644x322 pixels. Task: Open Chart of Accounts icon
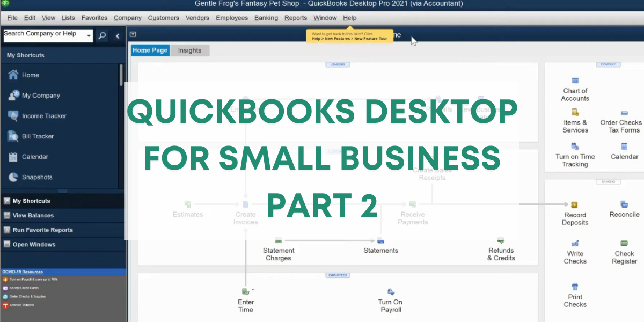tap(575, 80)
